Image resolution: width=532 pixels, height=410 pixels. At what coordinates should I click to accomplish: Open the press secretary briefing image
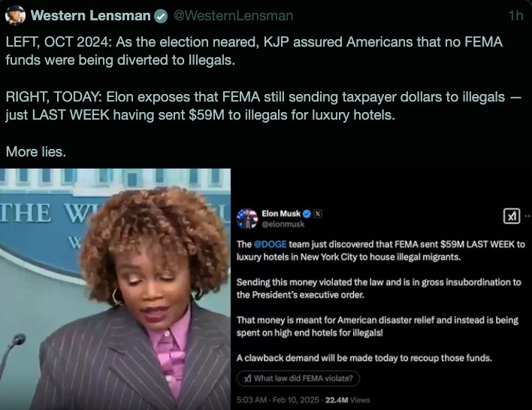116,289
